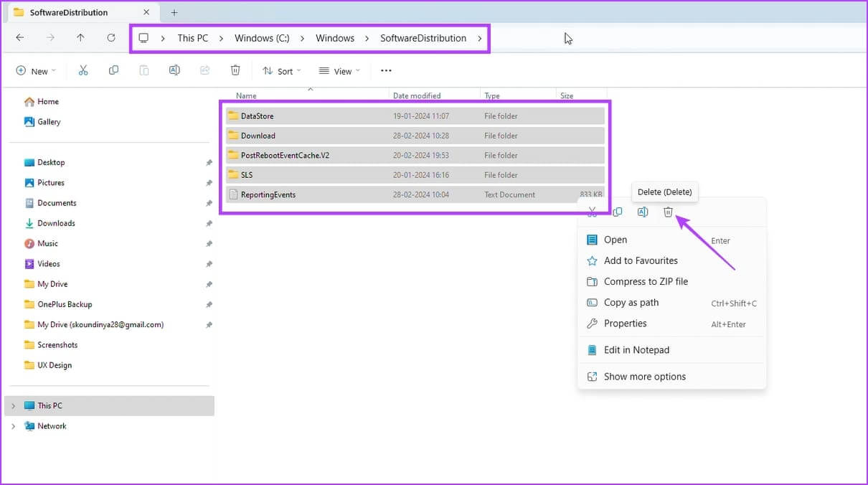The height and width of the screenshot is (485, 868).
Task: Click the Copy icon in context menu
Action: [x=617, y=212]
